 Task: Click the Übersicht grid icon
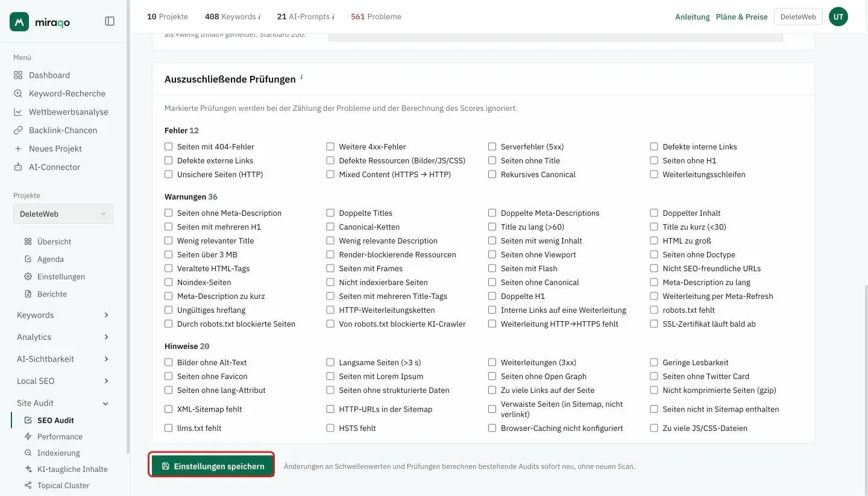point(28,242)
